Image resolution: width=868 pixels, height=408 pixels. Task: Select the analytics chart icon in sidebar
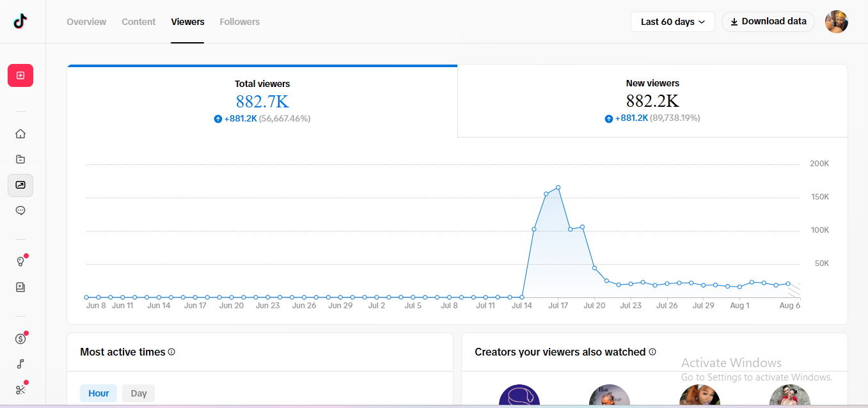20,185
